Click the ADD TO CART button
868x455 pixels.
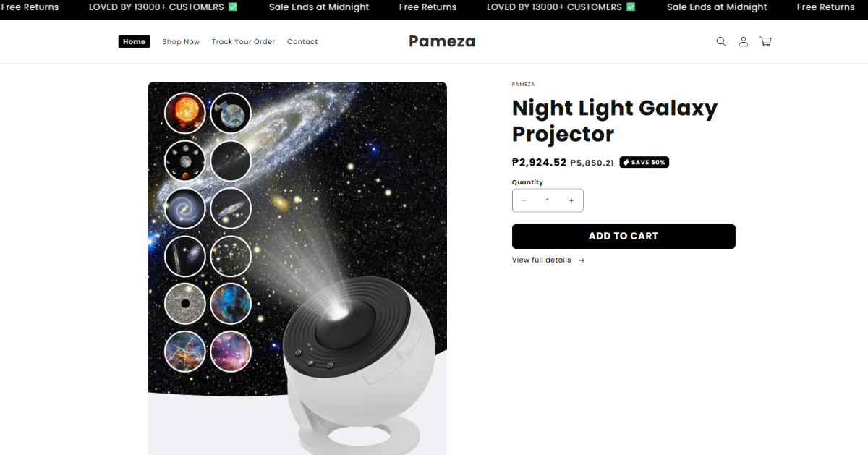pyautogui.click(x=624, y=237)
